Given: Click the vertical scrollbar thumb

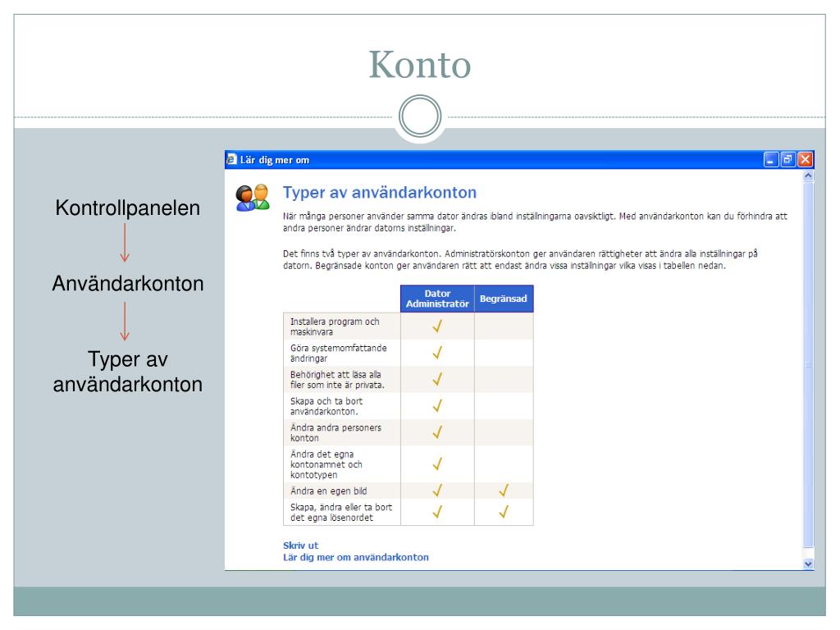Looking at the screenshot, I should point(808,364).
